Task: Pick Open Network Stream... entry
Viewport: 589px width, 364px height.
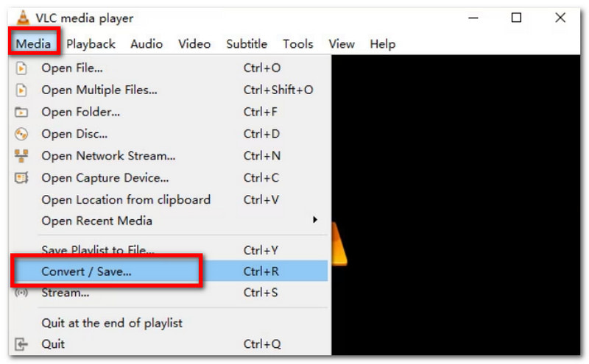Action: coord(170,156)
